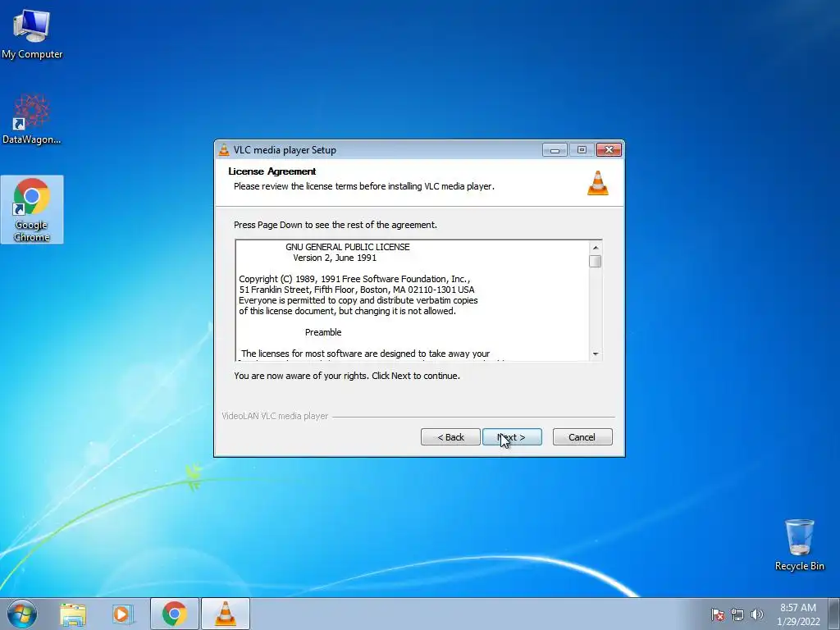The image size is (840, 630).
Task: Click 'Press Page Down to see' instruction text
Action: click(336, 225)
